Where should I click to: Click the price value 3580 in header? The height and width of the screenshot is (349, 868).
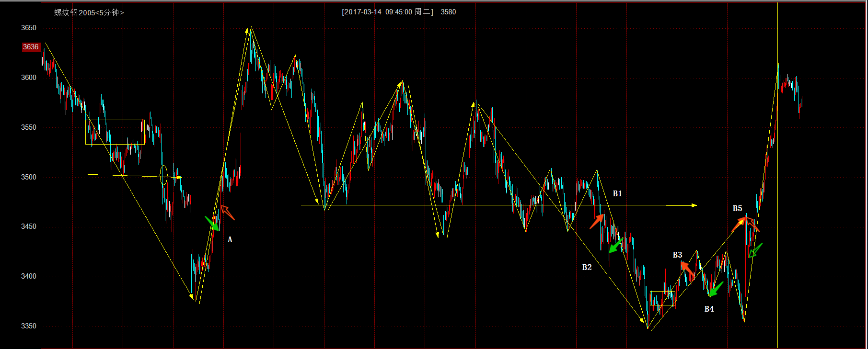448,12
